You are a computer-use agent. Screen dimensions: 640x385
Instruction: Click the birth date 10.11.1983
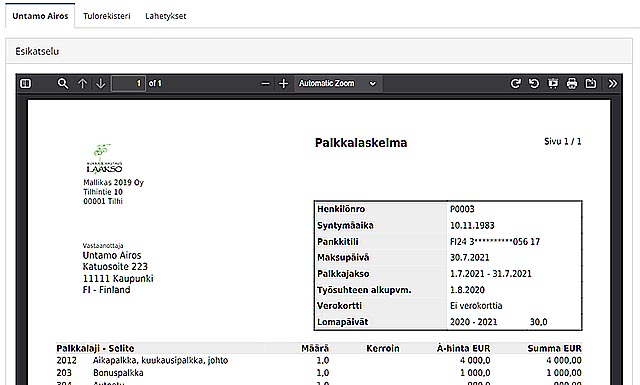[x=472, y=225]
